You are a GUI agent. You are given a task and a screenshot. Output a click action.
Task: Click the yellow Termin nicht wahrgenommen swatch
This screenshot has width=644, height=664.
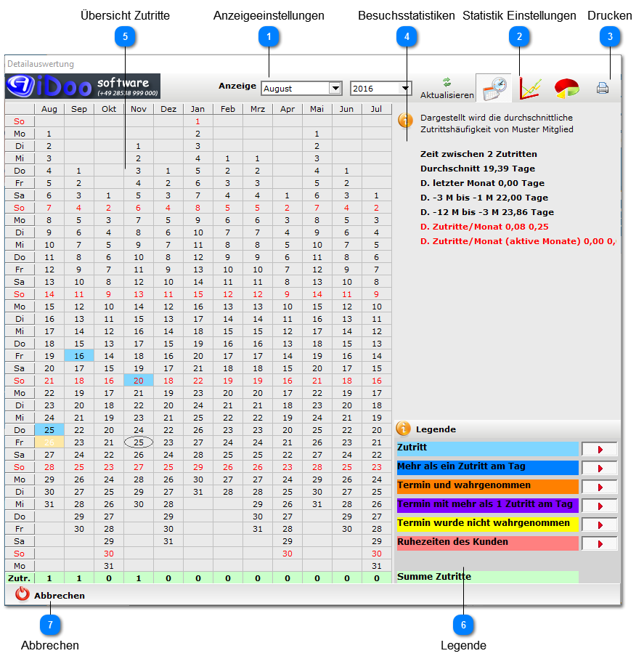(487, 525)
